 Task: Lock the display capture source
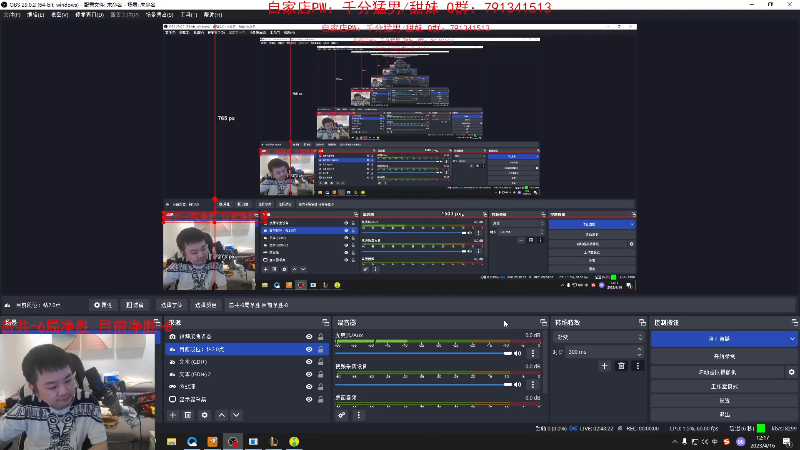pos(321,399)
